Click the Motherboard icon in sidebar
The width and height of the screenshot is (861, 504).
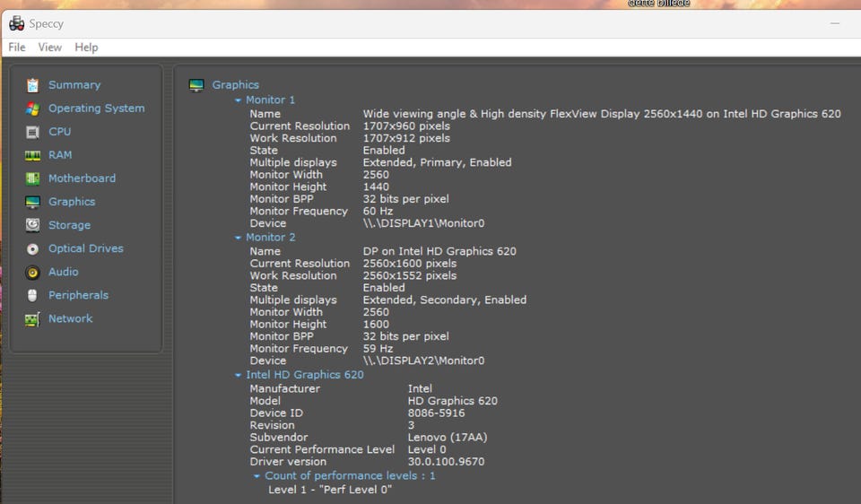pos(32,179)
